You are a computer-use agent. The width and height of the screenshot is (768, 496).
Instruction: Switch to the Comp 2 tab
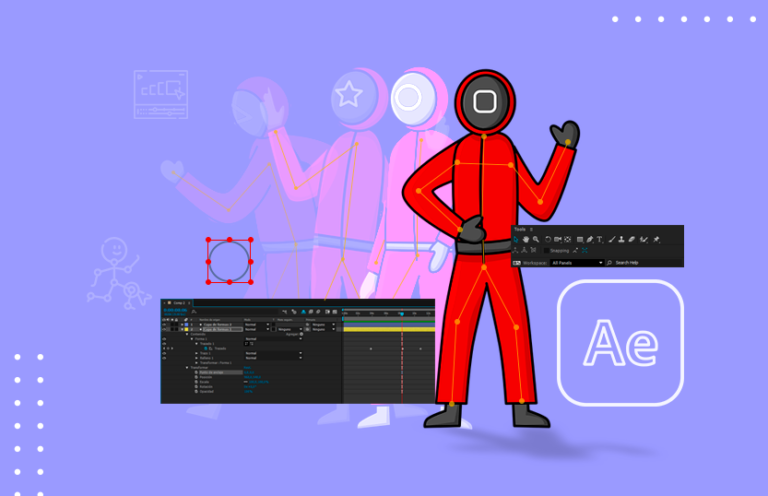point(178,303)
